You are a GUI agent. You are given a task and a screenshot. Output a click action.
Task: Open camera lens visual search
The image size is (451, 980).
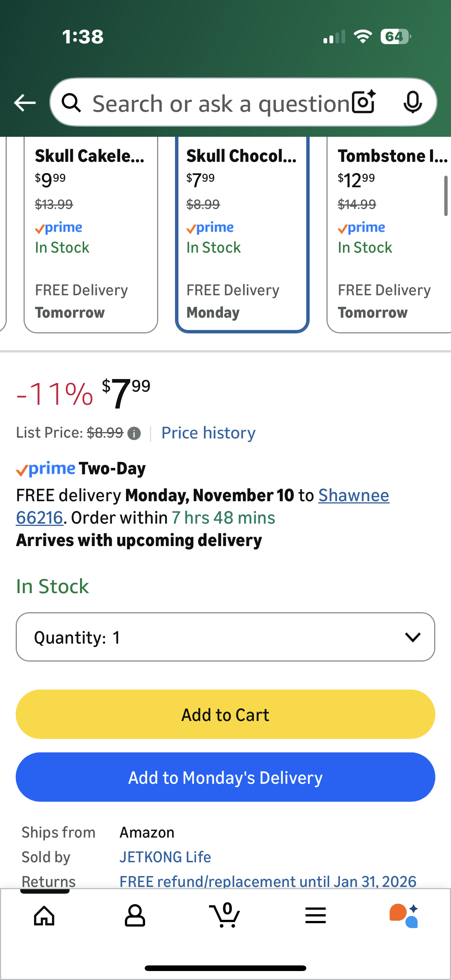(363, 102)
